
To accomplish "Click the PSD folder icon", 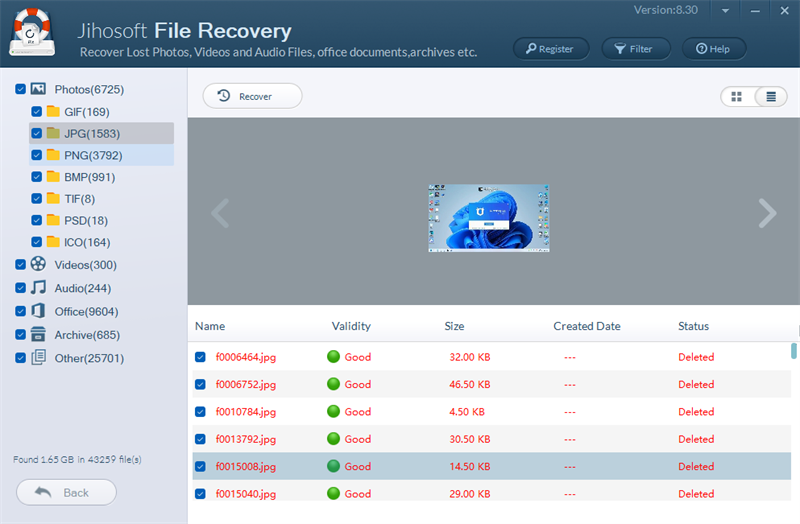I will [53, 220].
